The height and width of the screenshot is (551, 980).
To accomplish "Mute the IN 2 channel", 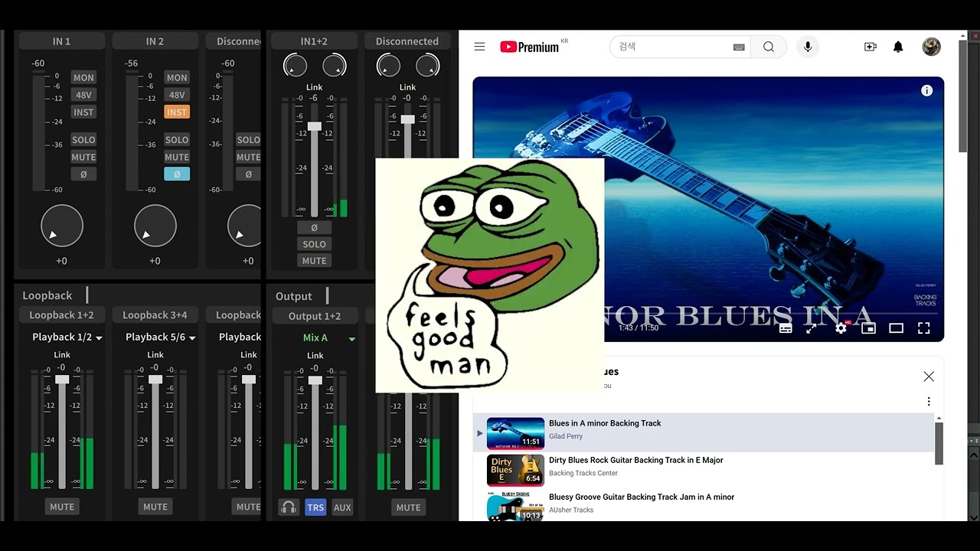I will coord(177,158).
